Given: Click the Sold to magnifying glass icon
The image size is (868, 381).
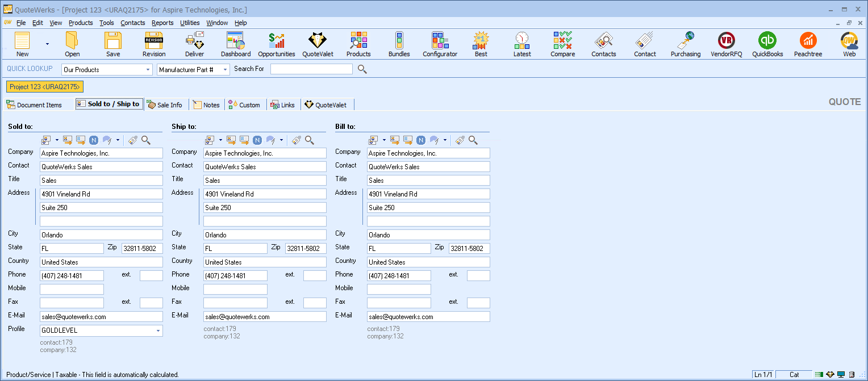Looking at the screenshot, I should click(146, 140).
